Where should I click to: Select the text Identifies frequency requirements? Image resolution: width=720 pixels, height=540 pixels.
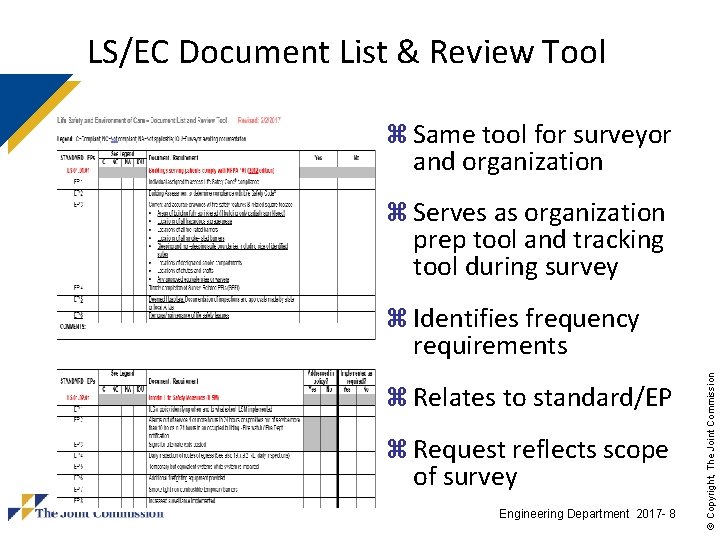point(526,332)
